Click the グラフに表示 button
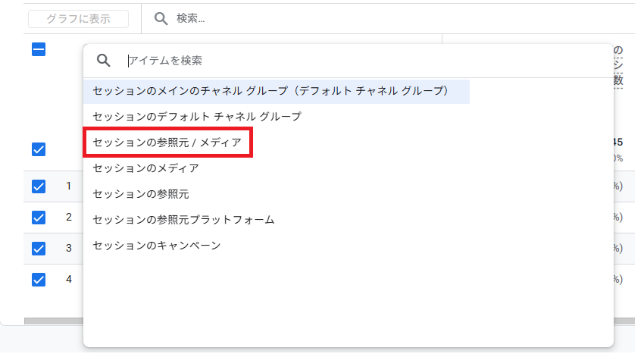The image size is (644, 357). 78,18
